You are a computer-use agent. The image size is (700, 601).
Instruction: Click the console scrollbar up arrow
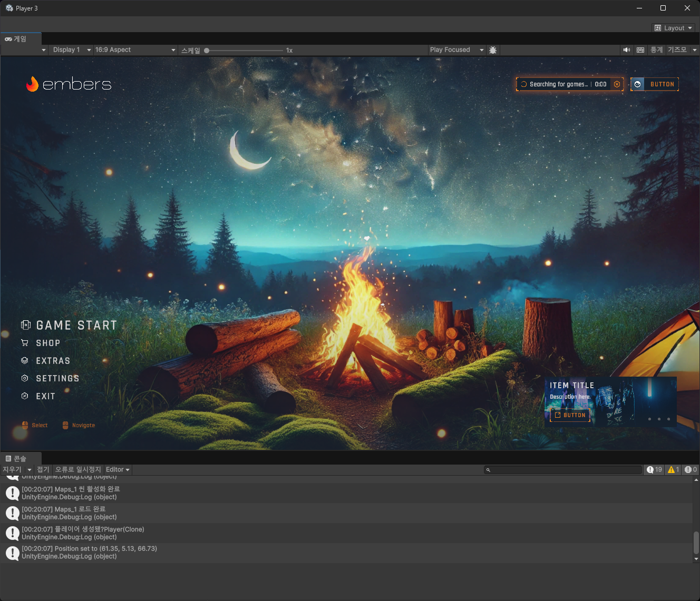pos(696,480)
